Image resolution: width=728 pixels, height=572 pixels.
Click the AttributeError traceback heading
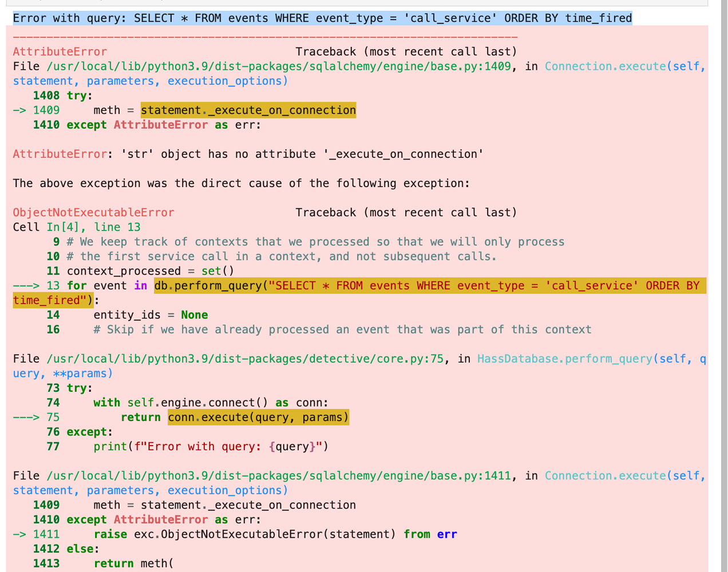[x=59, y=51]
